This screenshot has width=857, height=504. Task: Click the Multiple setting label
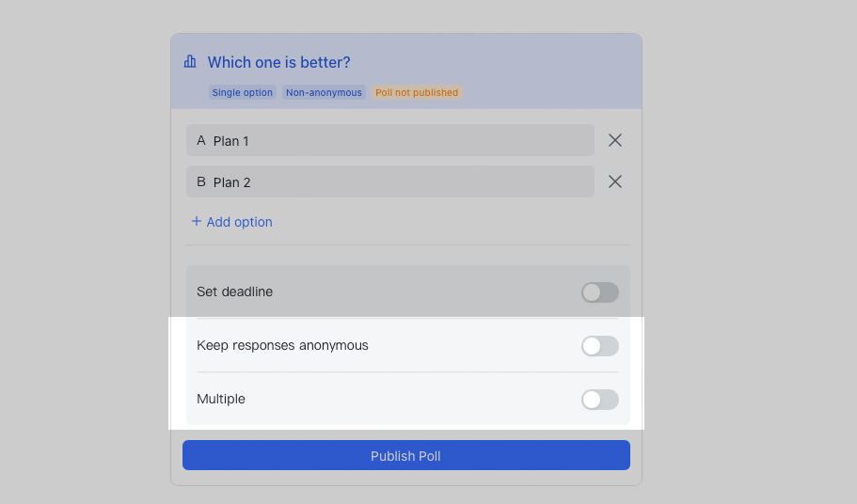point(221,400)
